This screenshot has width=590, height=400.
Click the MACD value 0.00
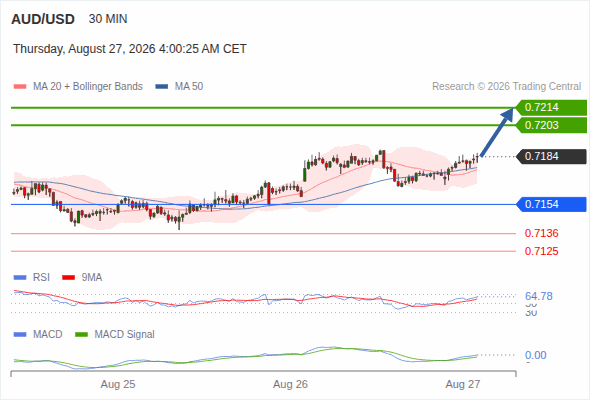pos(535,355)
